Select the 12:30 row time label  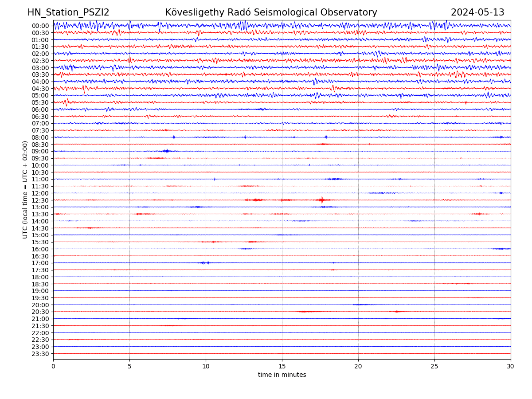pos(40,200)
